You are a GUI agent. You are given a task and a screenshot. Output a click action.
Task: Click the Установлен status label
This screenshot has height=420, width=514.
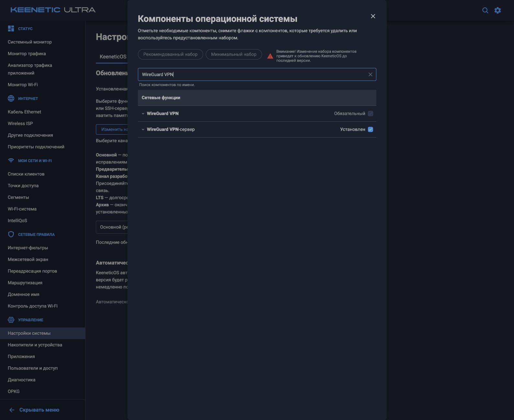(353, 129)
